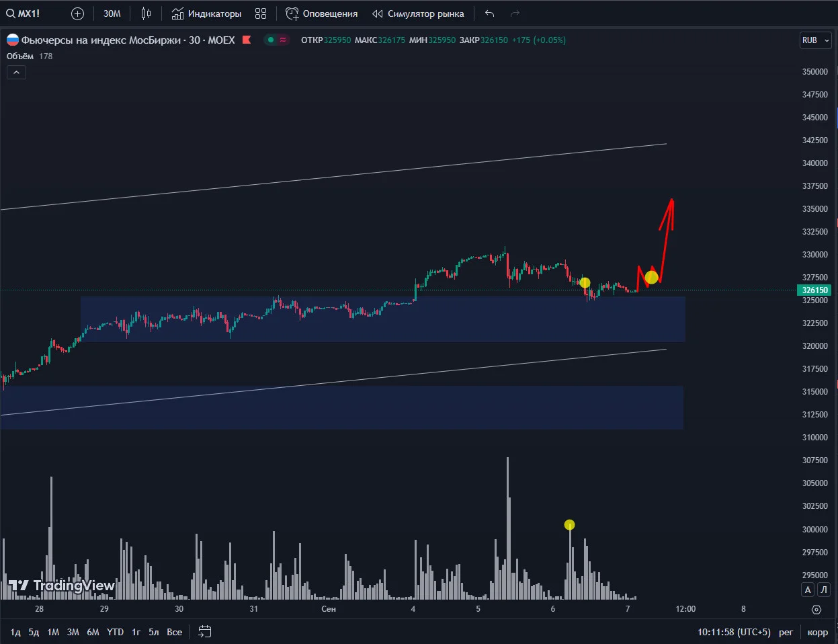
Task: Toggle the корр adjustment setting
Action: click(818, 632)
